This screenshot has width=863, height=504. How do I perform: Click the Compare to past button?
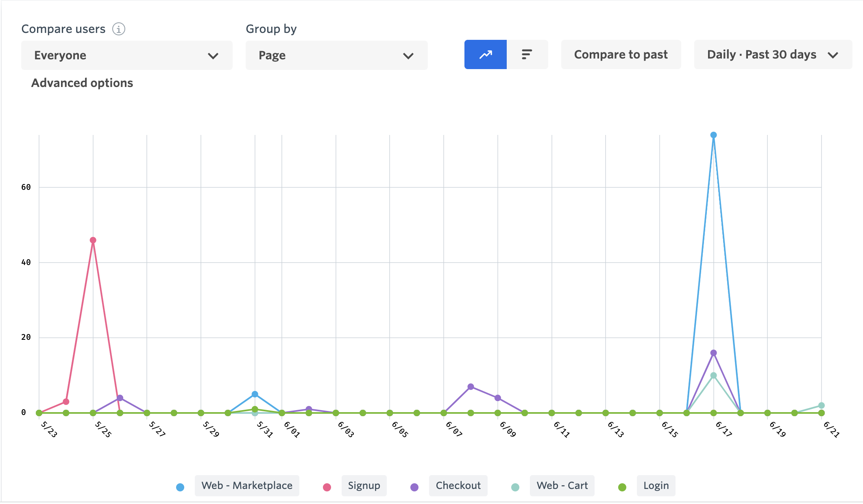coord(621,54)
